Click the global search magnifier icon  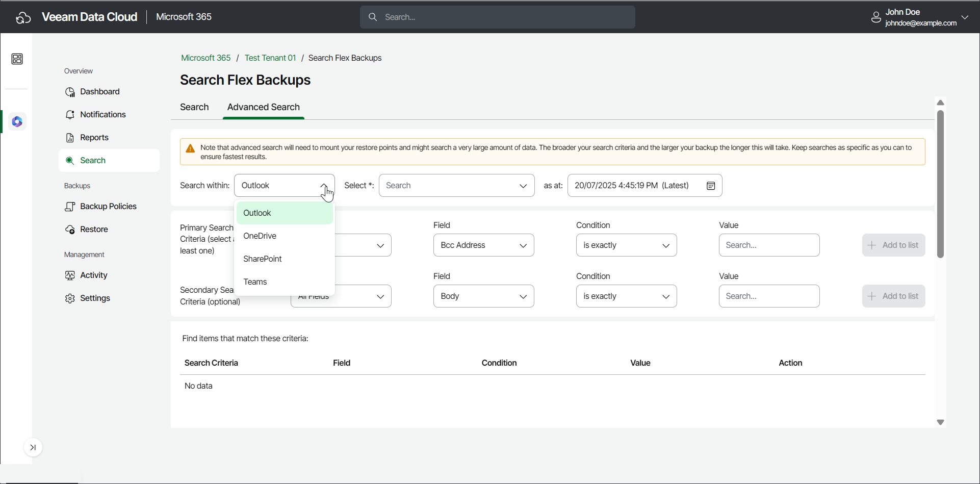373,17
